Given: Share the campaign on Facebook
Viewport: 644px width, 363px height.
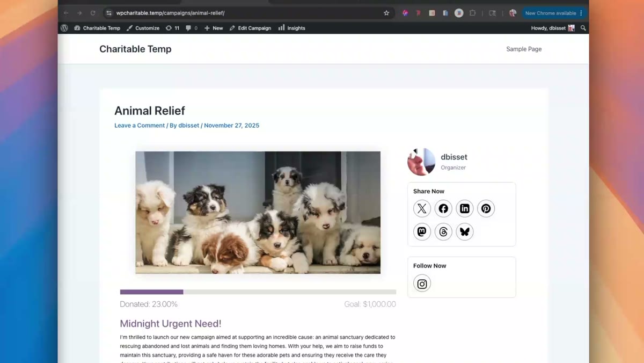Looking at the screenshot, I should 443,208.
